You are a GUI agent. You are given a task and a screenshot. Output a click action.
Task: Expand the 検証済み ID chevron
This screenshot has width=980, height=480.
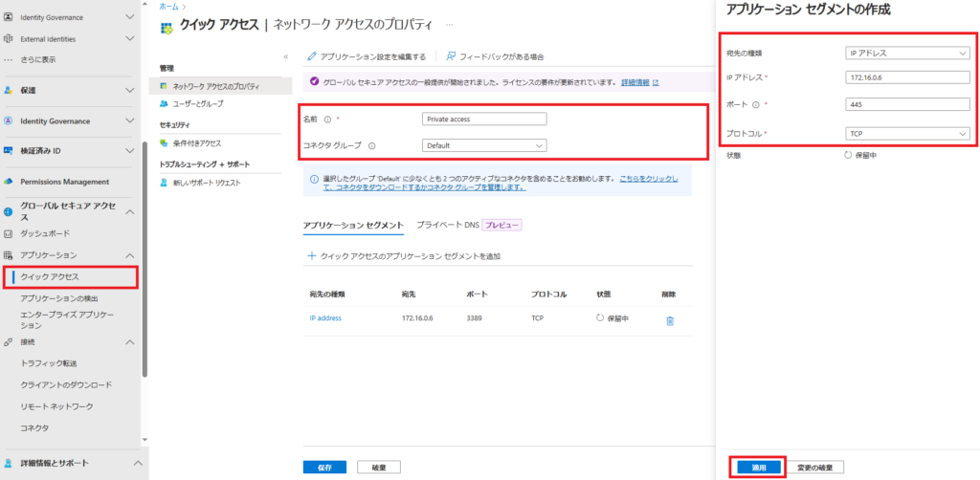[x=130, y=151]
